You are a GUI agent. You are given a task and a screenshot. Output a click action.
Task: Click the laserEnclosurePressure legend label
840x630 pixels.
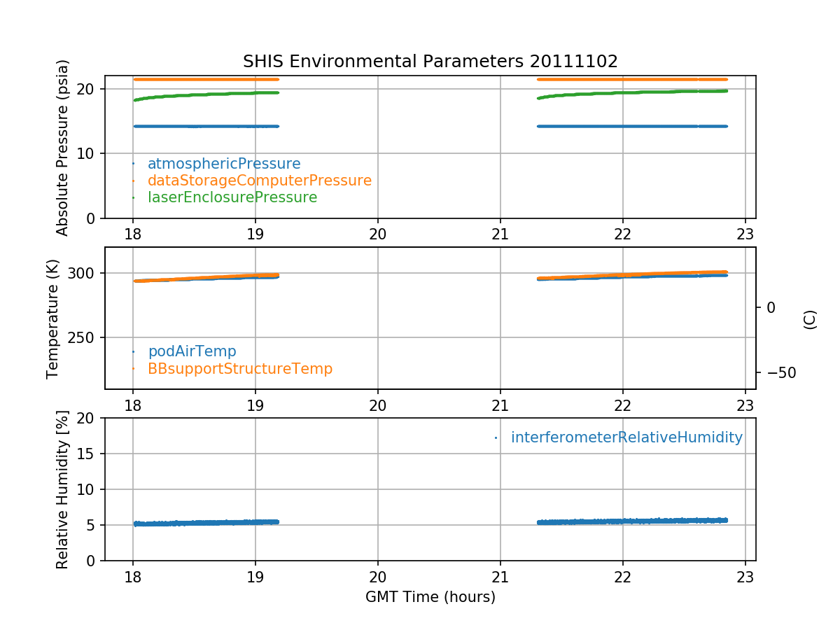[x=232, y=197]
